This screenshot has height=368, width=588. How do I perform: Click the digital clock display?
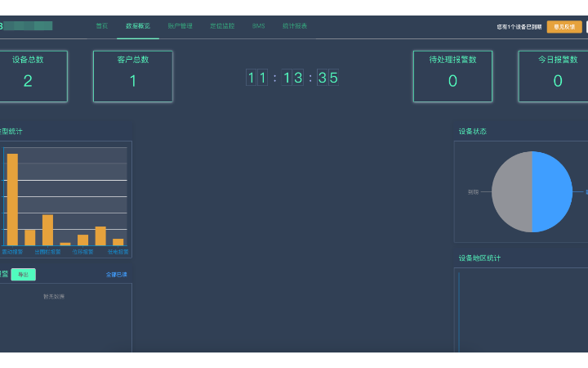(x=292, y=78)
